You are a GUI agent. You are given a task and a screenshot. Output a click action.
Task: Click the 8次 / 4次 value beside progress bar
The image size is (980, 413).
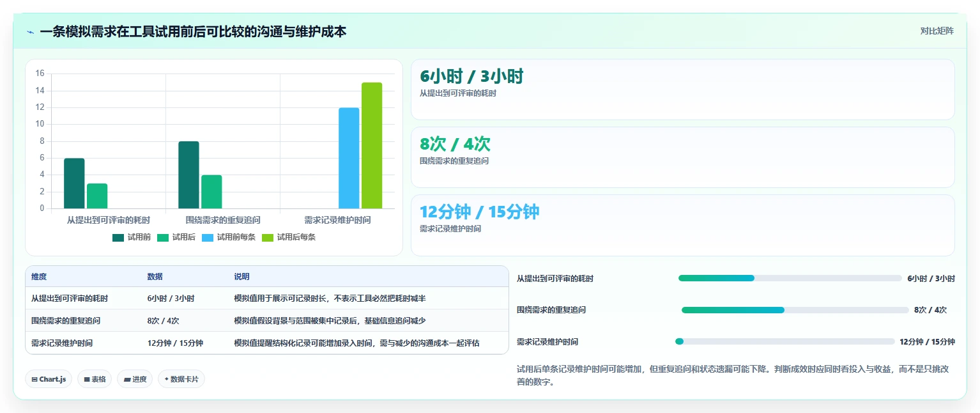[x=930, y=310]
